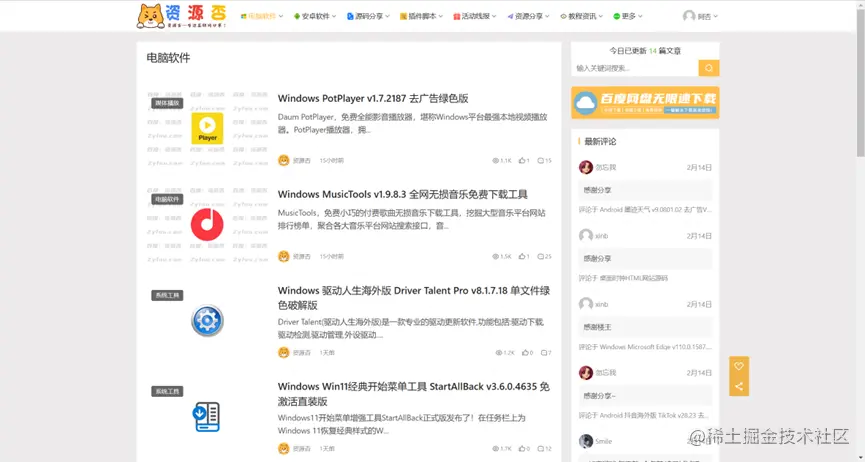Click the like icon on Driver Talent article

coord(525,353)
